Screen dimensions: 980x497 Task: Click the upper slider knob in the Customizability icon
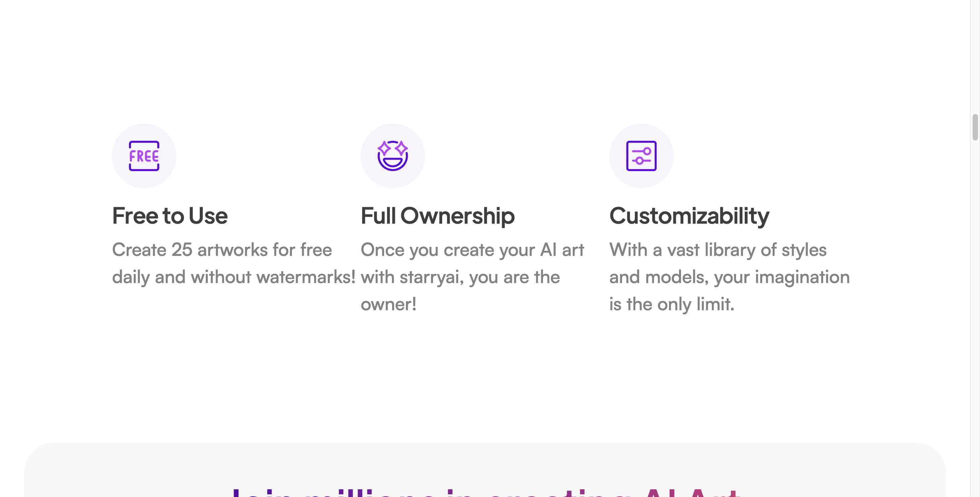(647, 151)
